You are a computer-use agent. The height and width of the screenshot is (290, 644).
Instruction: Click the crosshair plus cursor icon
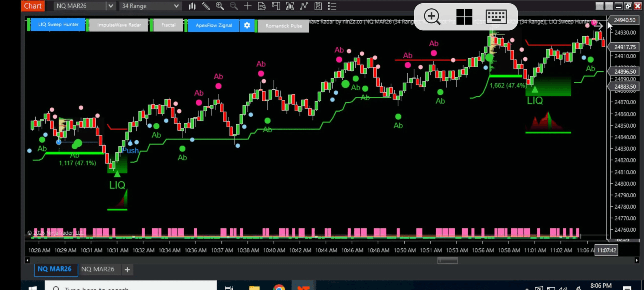248,6
